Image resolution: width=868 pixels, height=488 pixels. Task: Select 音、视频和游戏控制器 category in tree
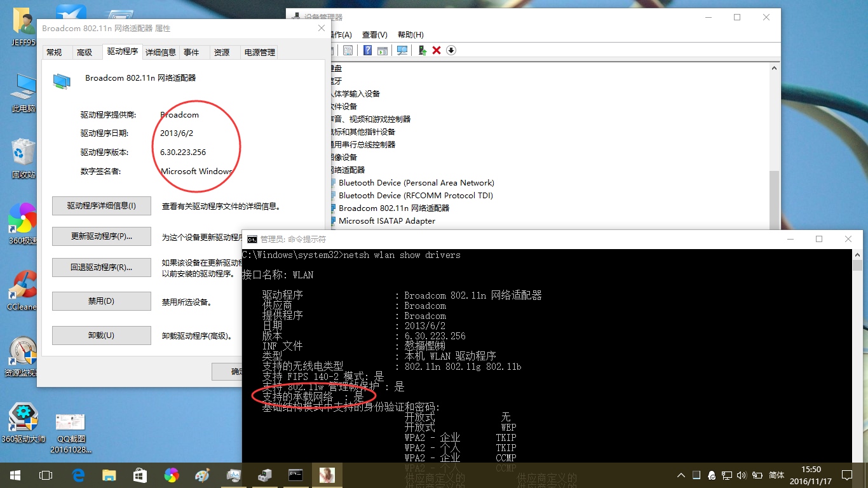click(x=370, y=119)
